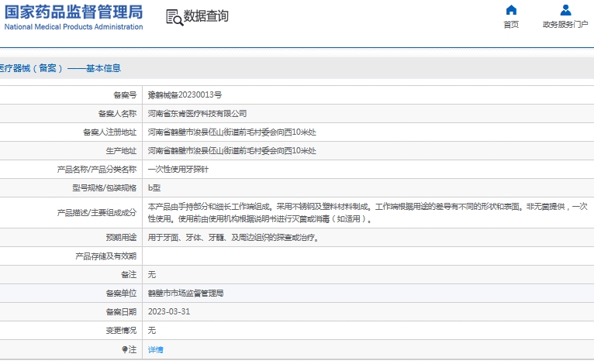This screenshot has height=364, width=594.
Task: Click the 变更情况 value 无
Action: 151,331
